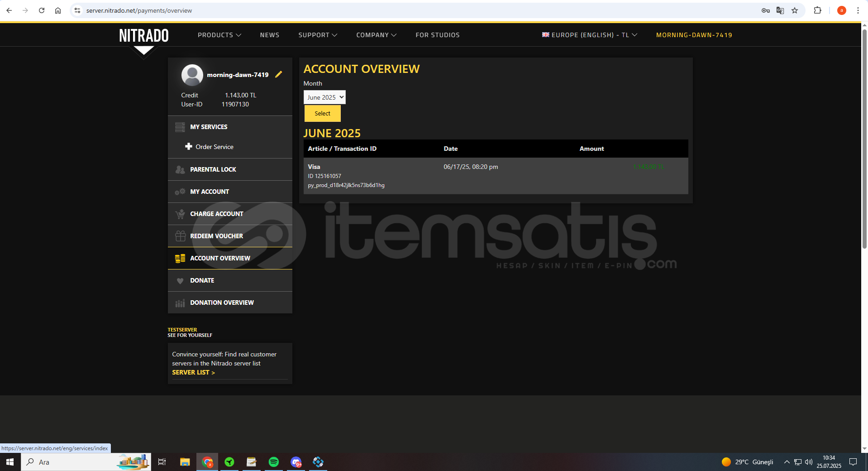Click the Order Service link
868x471 pixels.
click(x=215, y=147)
